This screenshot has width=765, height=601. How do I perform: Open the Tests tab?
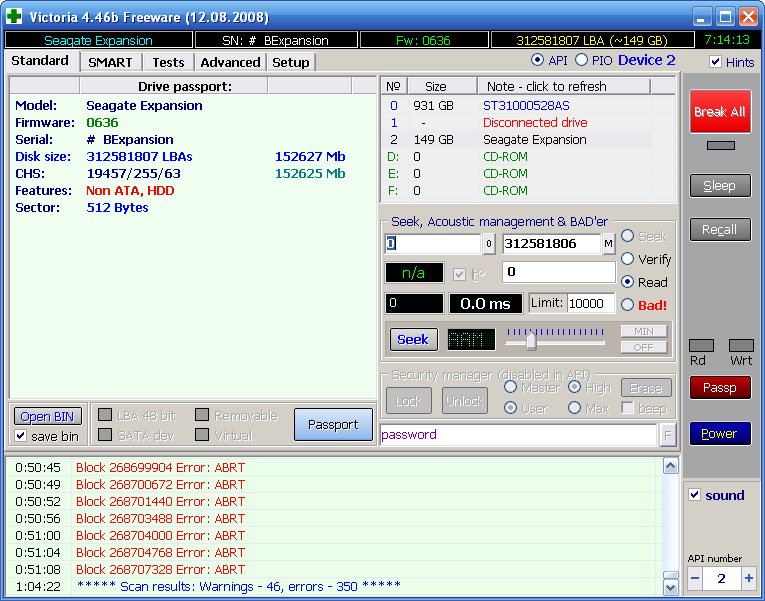[x=168, y=62]
